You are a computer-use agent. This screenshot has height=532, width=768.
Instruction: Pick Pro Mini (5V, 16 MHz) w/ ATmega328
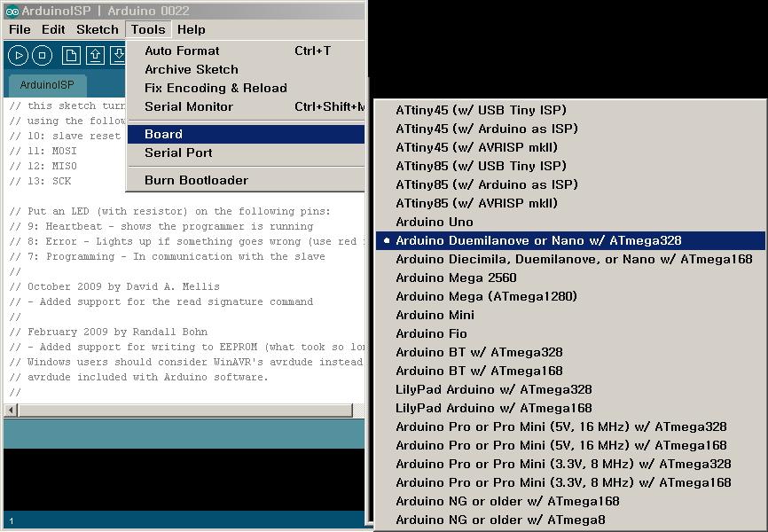pyautogui.click(x=570, y=426)
